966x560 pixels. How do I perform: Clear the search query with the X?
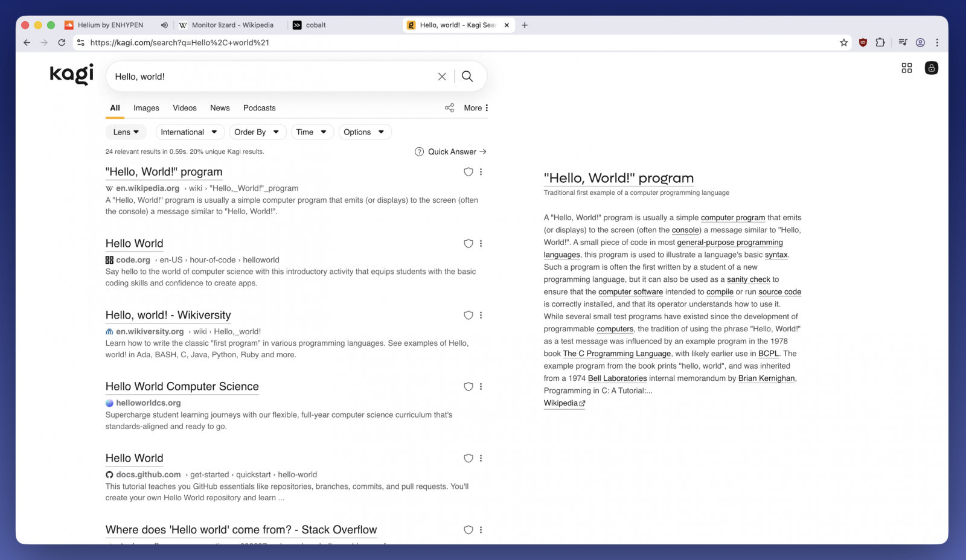(x=442, y=77)
